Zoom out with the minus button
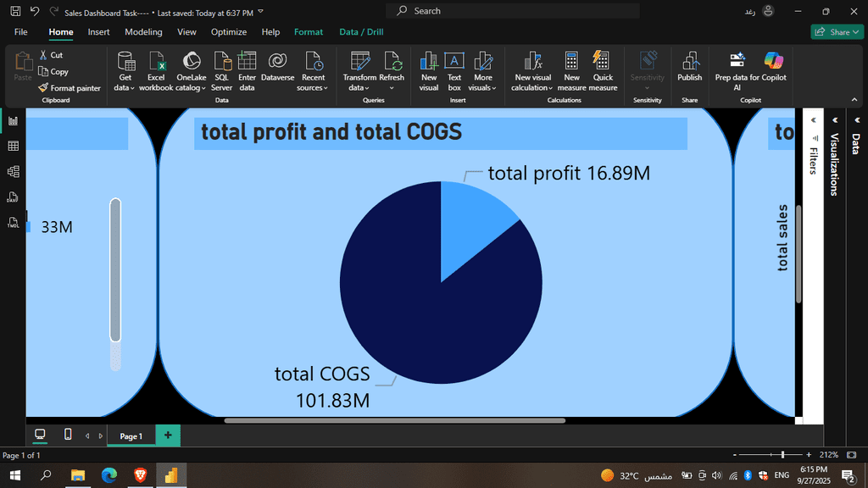This screenshot has width=868, height=488. [735, 455]
